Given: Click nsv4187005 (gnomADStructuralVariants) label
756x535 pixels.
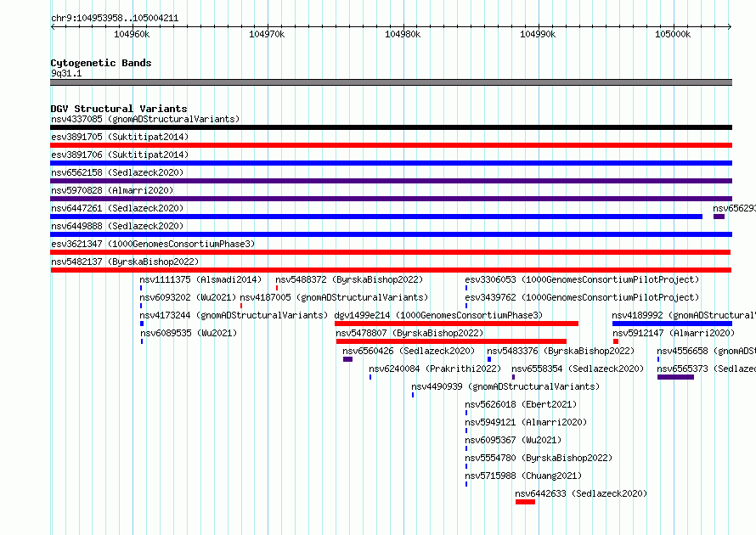Looking at the screenshot, I should [334, 297].
